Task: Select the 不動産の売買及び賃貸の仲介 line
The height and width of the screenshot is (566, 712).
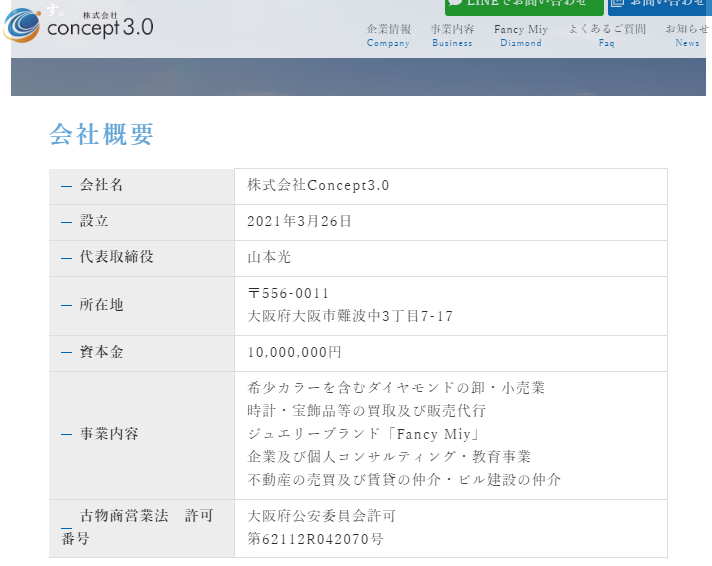Action: click(404, 480)
